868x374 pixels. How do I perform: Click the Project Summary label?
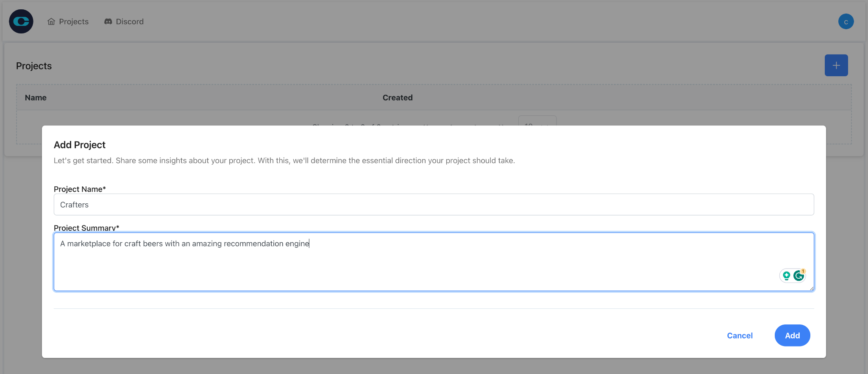[86, 228]
